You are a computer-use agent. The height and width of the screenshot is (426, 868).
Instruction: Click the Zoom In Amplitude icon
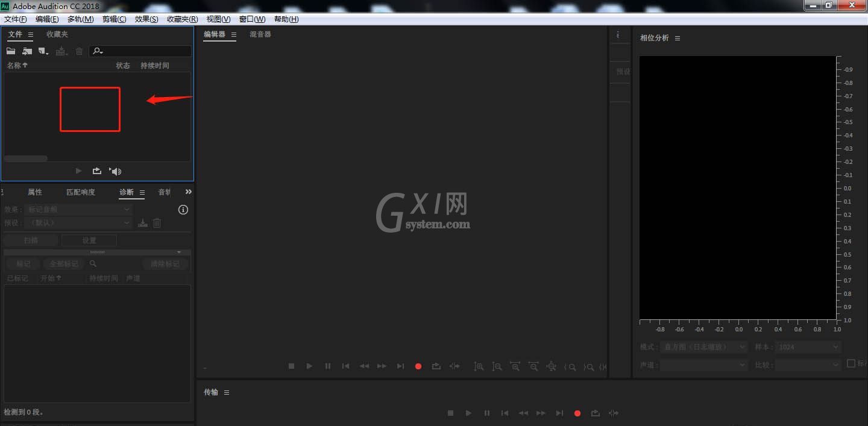click(x=479, y=366)
